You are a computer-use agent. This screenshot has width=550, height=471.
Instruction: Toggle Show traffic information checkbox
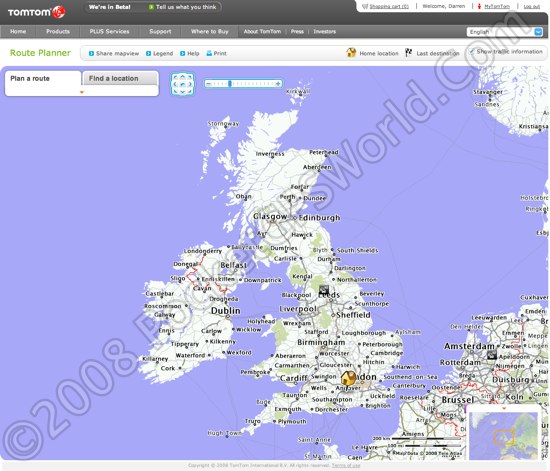click(x=472, y=52)
